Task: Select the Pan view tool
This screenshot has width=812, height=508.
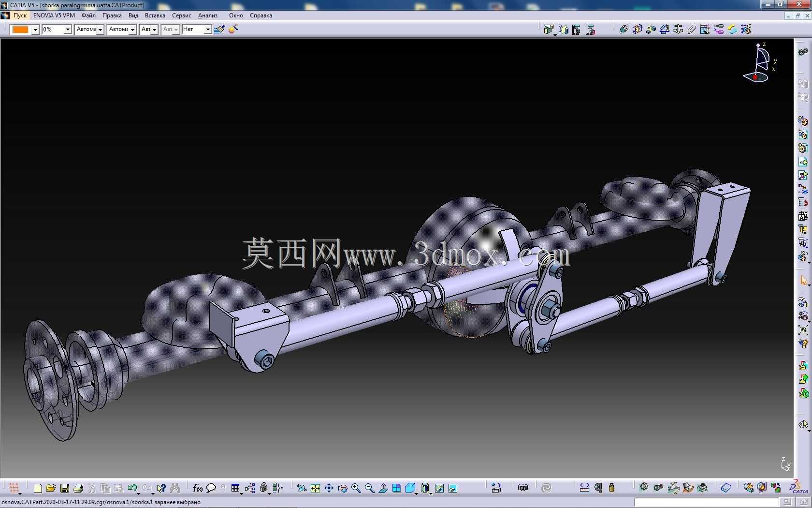Action: [329, 488]
